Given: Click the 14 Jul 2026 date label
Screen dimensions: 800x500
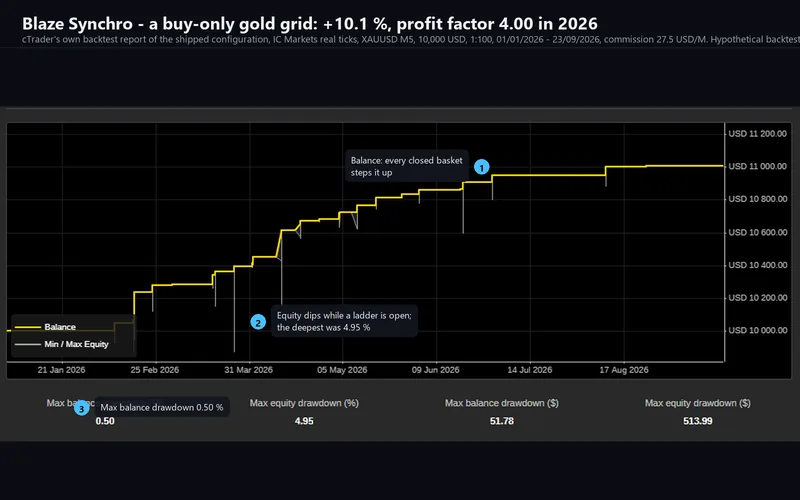Looking at the screenshot, I should (530, 370).
